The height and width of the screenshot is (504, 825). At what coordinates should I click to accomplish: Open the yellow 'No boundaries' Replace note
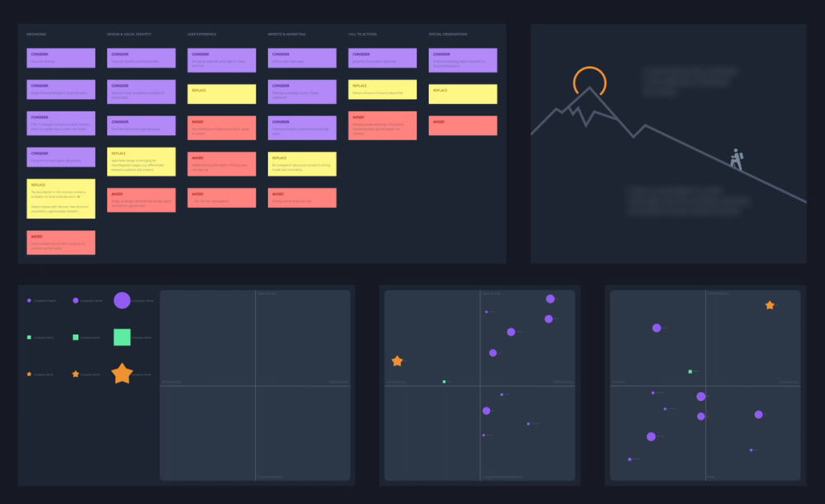pyautogui.click(x=61, y=198)
